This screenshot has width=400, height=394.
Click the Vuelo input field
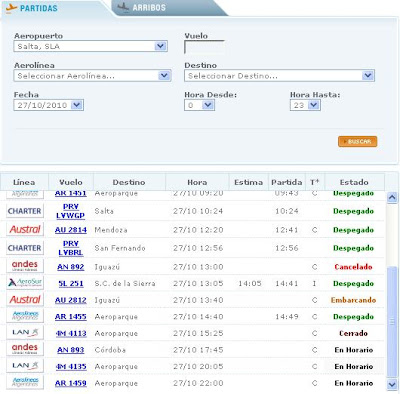(x=204, y=47)
